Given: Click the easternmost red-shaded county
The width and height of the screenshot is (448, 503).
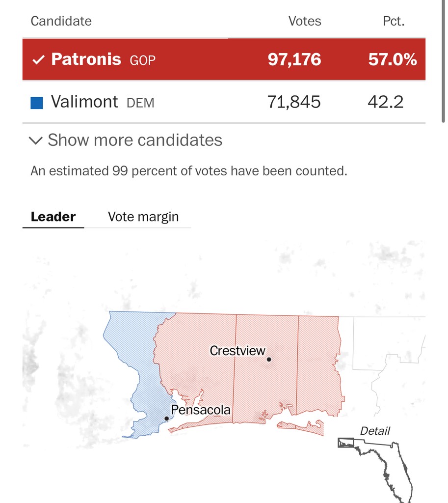Looking at the screenshot, I should (319, 363).
